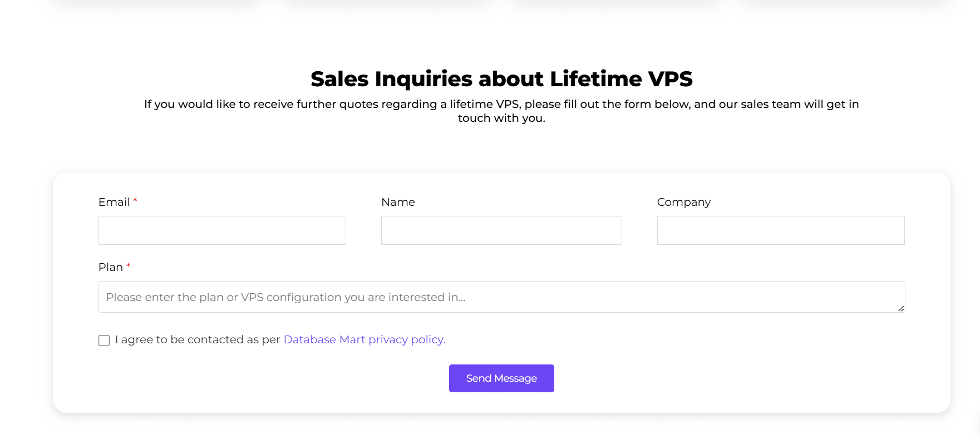Click the 'I agree to be contacted' text
The width and height of the screenshot is (980, 439).
[x=198, y=339]
